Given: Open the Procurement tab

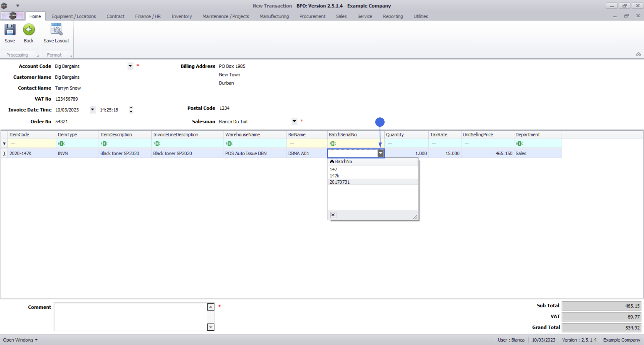Looking at the screenshot, I should (312, 16).
